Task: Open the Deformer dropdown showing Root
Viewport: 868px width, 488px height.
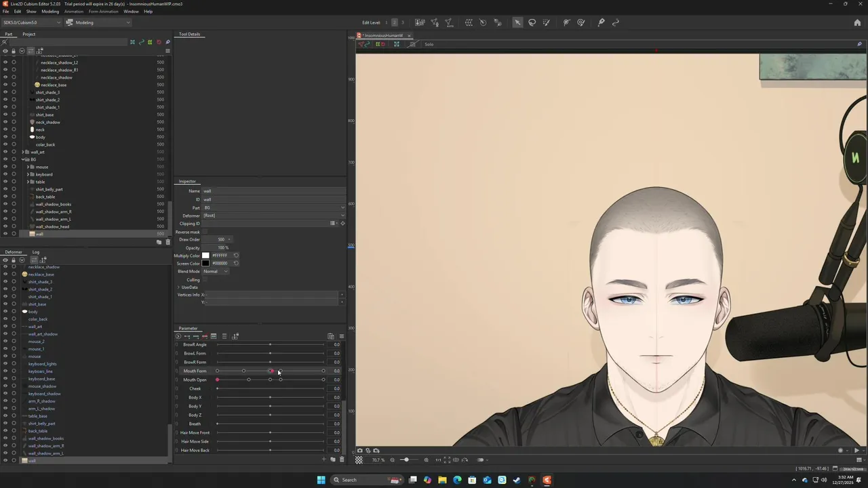Action: tap(274, 216)
